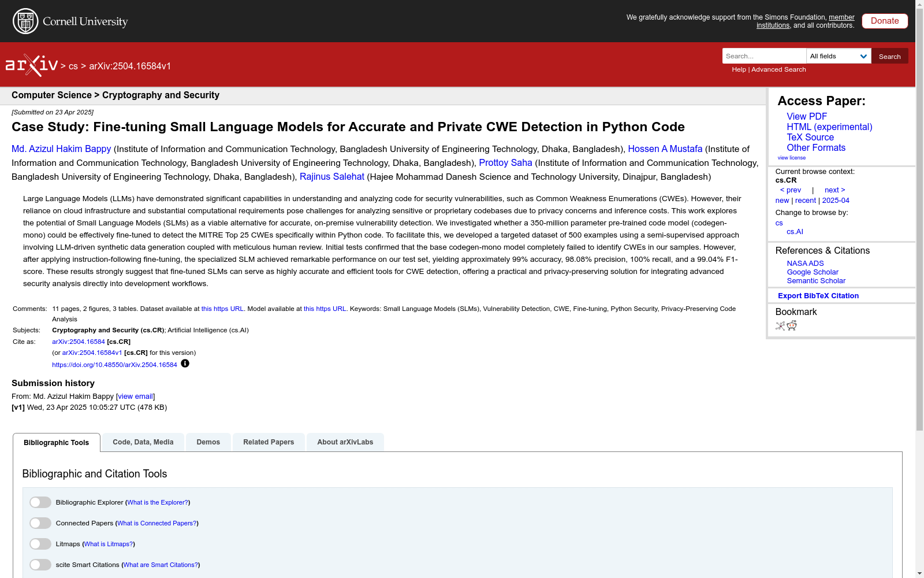Go to the next paper link

[835, 190]
